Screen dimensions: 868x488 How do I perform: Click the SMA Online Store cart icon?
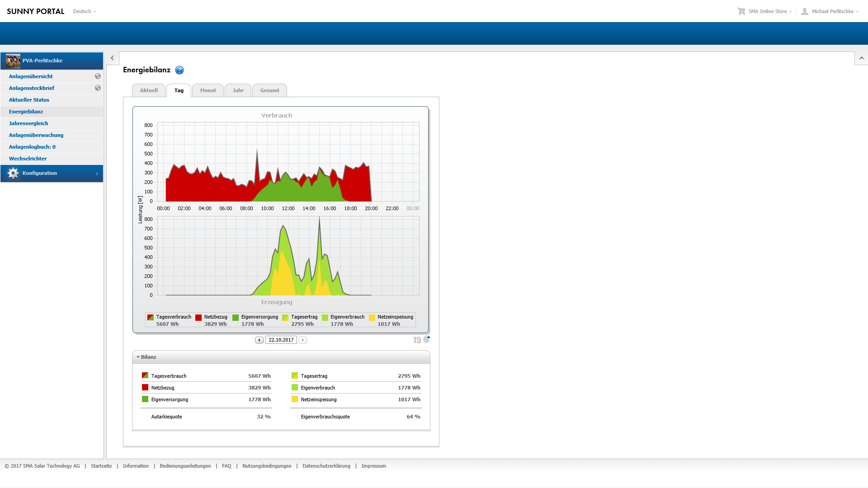coord(741,11)
